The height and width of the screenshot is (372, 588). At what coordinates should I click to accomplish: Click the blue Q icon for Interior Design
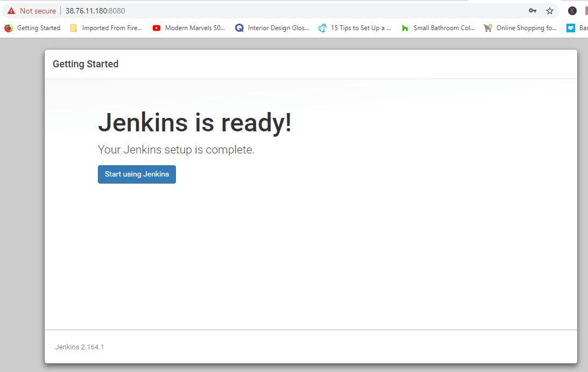239,28
